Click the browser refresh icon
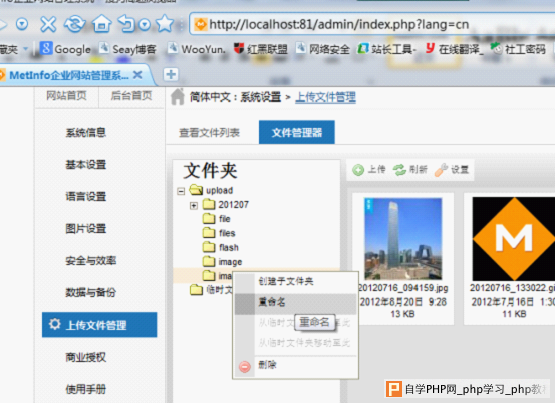555x403 pixels. tap(75, 24)
